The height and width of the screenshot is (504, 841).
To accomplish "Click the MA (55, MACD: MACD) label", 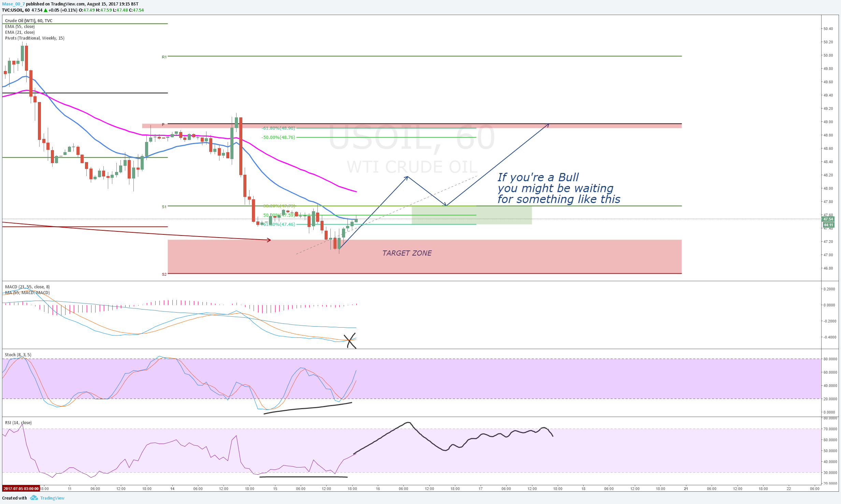I will [x=27, y=292].
